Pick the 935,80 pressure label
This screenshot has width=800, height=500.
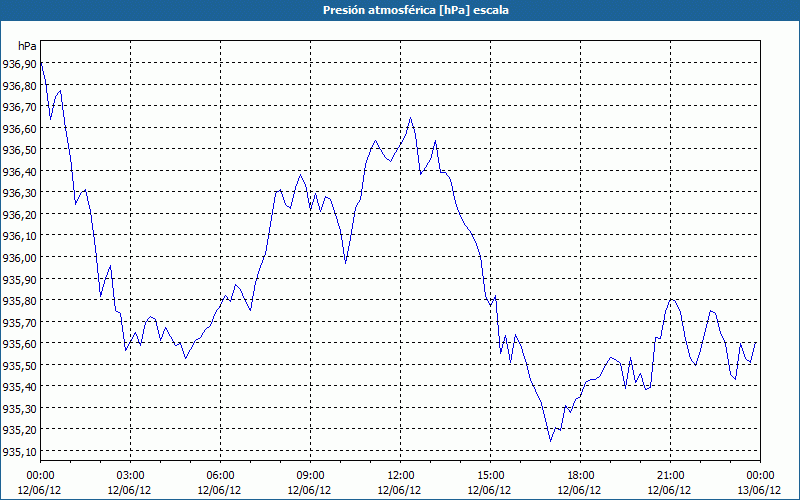(19, 301)
